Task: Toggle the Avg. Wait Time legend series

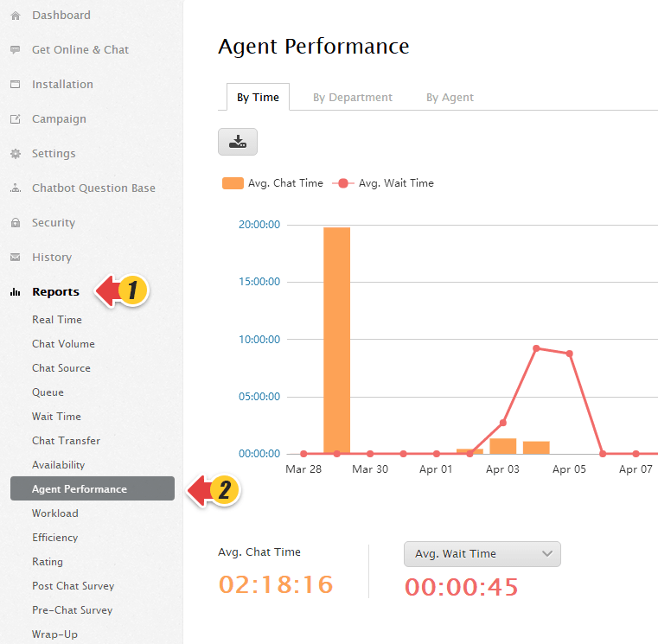Action: (x=383, y=183)
